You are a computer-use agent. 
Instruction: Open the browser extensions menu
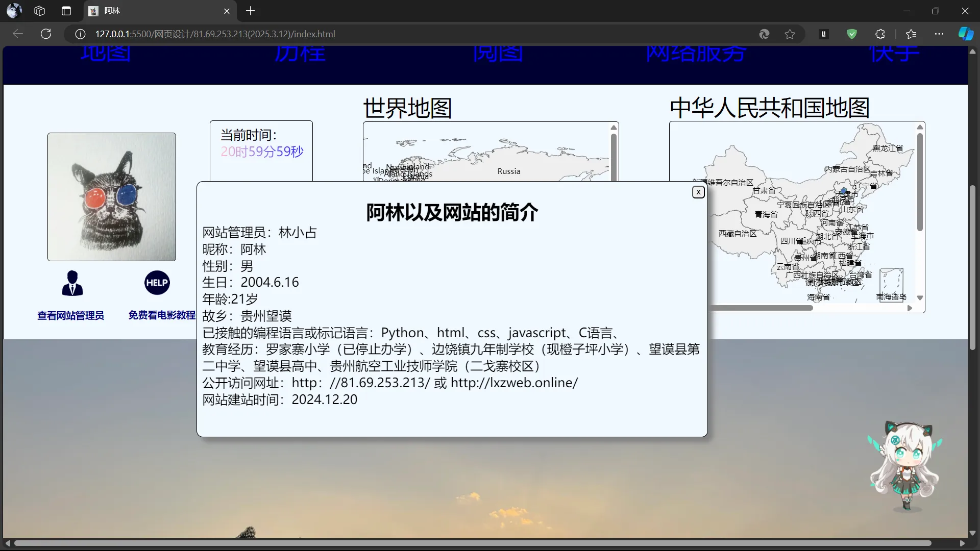(x=880, y=34)
